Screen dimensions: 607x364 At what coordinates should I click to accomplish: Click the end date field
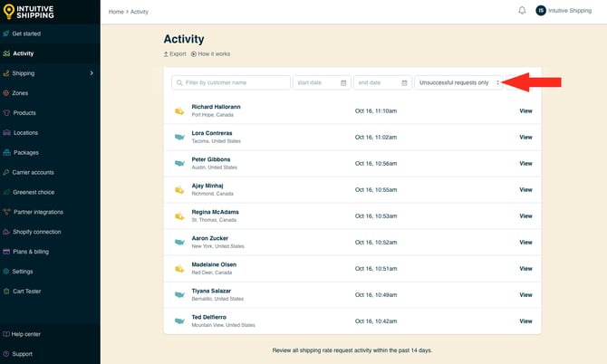382,82
